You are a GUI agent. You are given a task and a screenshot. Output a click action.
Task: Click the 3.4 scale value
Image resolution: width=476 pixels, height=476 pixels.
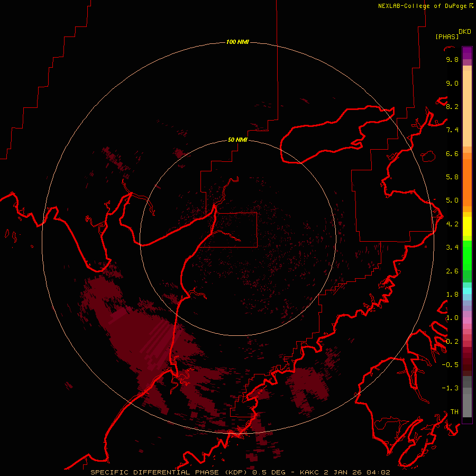[x=452, y=248]
